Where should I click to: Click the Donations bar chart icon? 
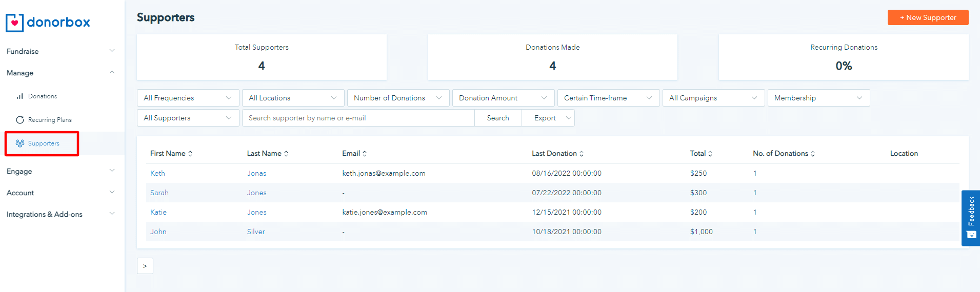pyautogui.click(x=20, y=96)
